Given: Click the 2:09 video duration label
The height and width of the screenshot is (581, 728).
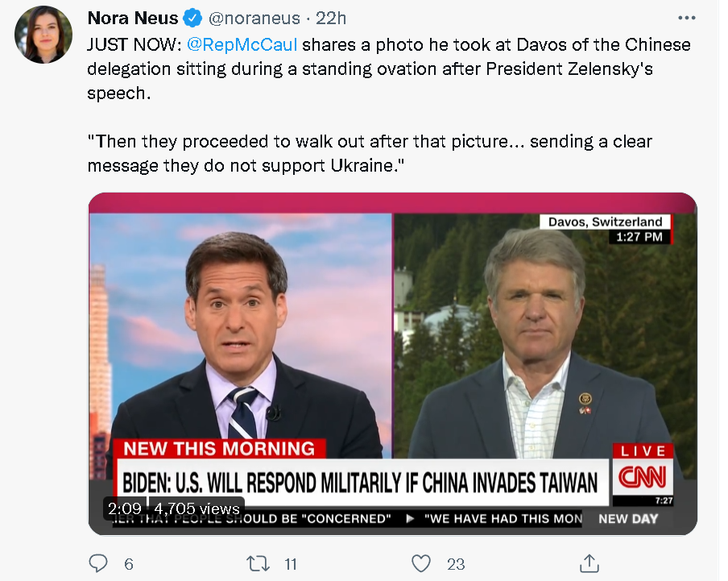Looking at the screenshot, I should [125, 508].
